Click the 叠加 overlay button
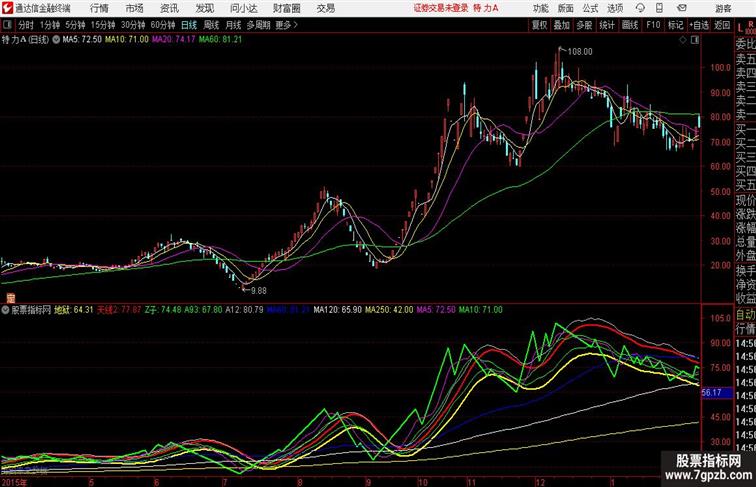 [x=561, y=25]
